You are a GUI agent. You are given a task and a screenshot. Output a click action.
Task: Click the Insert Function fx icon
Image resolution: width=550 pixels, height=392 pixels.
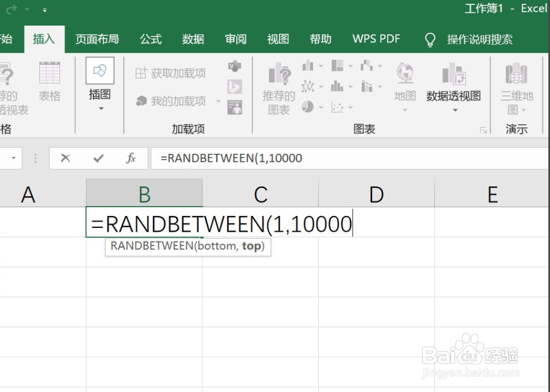tap(130, 158)
